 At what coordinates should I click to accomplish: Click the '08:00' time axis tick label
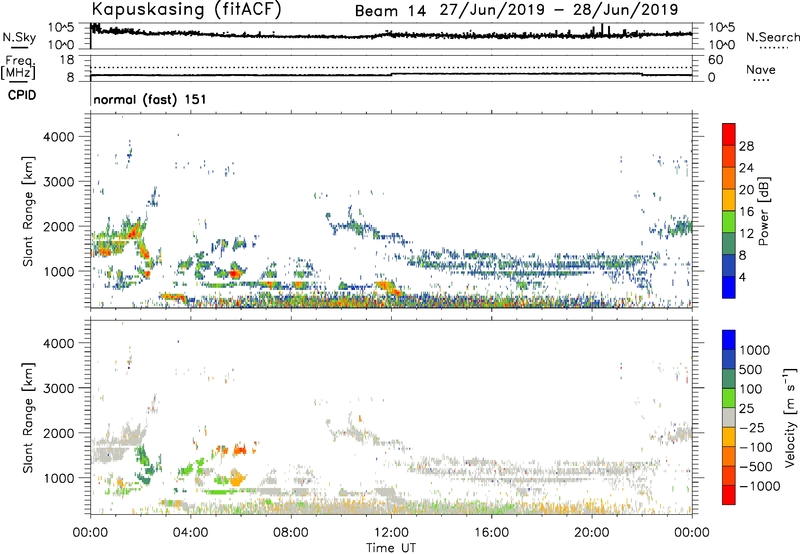tap(291, 533)
